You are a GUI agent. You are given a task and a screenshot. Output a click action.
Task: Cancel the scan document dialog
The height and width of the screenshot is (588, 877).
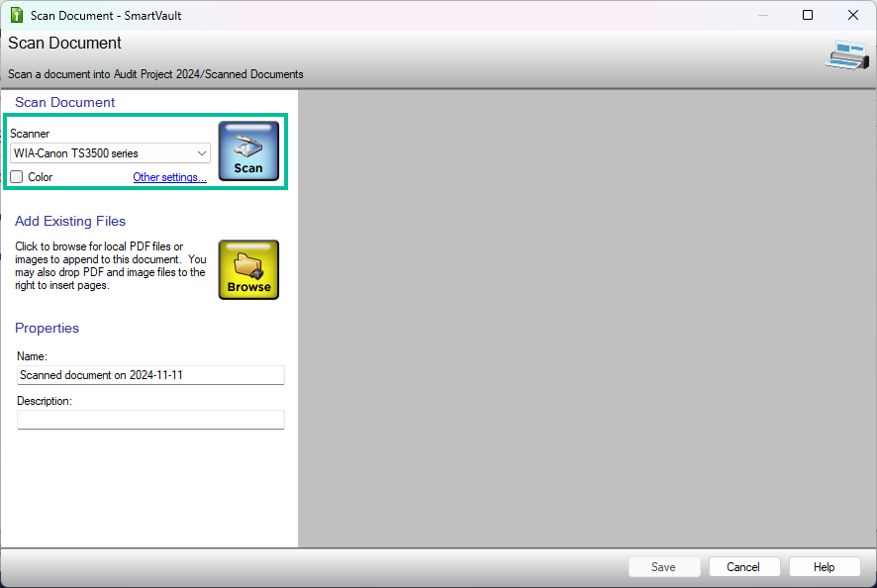(x=743, y=567)
